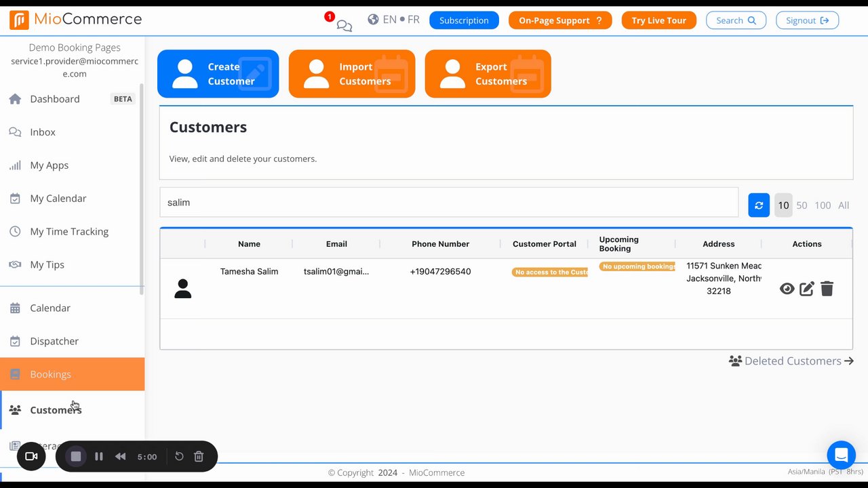Click the MioCommerce logo icon
Image resolution: width=868 pixels, height=488 pixels.
19,20
